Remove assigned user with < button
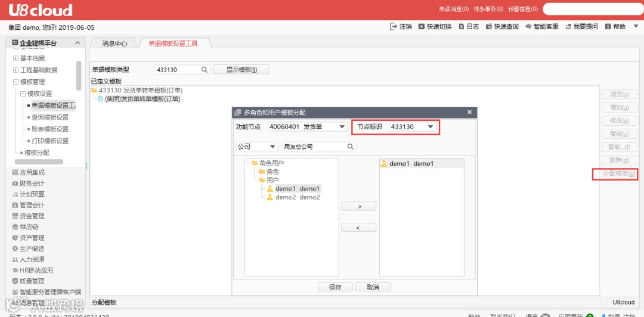This screenshot has width=644, height=317. (x=359, y=228)
